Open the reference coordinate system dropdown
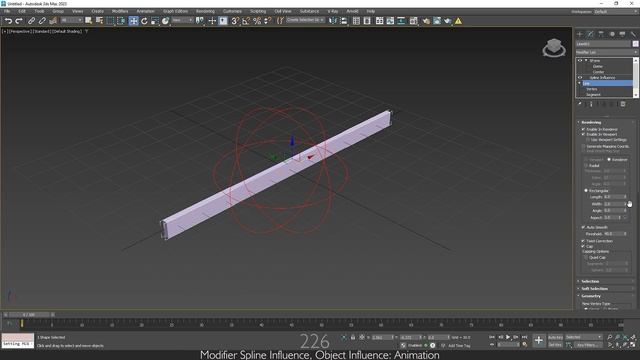The width and height of the screenshot is (640, 360). pyautogui.click(x=182, y=20)
